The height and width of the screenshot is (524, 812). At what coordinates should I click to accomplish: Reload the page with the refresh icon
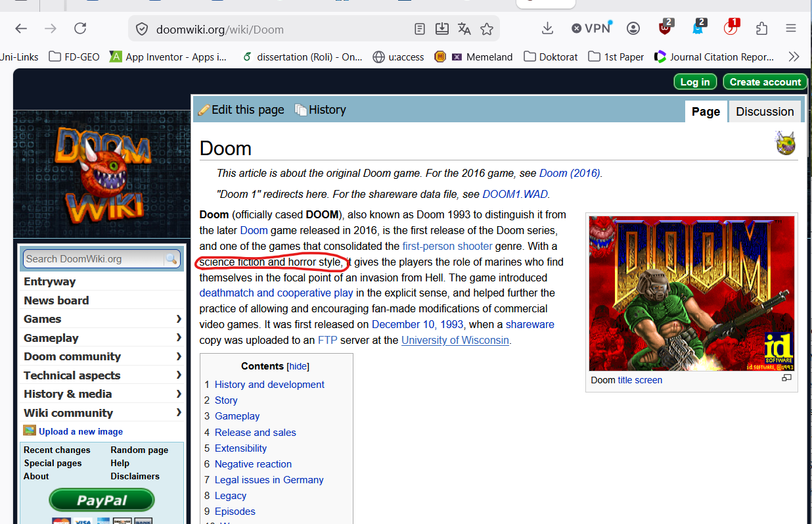80,28
